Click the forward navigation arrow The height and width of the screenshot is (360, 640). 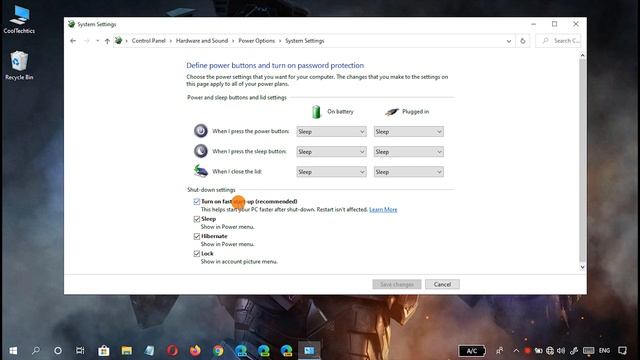[87, 41]
